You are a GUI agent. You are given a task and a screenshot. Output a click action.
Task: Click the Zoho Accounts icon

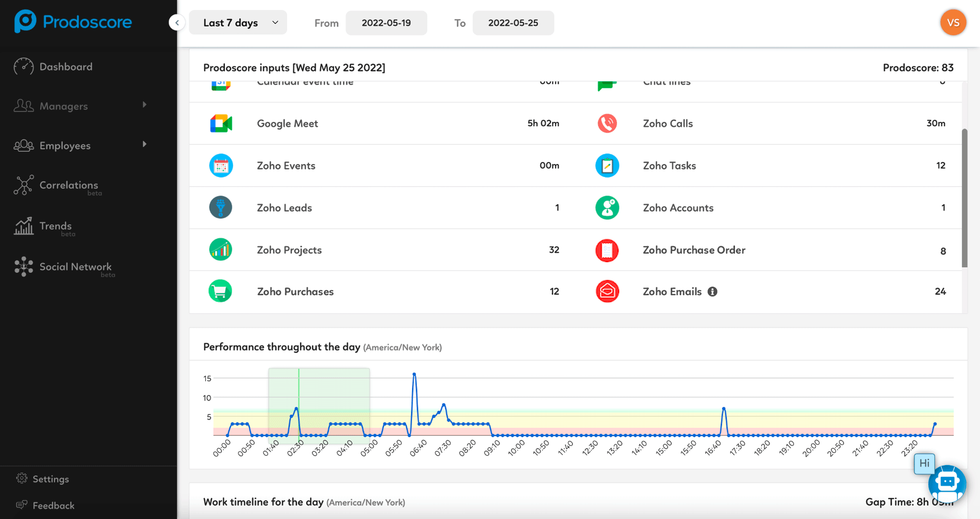[x=607, y=208]
